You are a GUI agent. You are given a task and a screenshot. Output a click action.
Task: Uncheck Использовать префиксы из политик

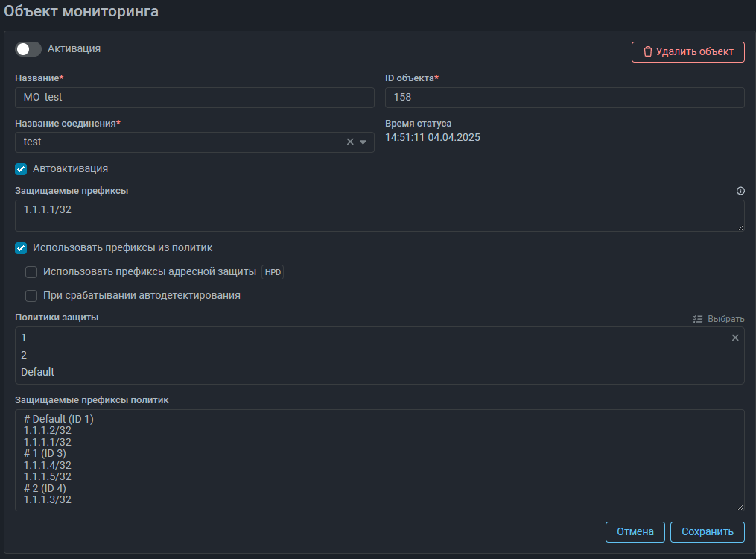coord(21,248)
